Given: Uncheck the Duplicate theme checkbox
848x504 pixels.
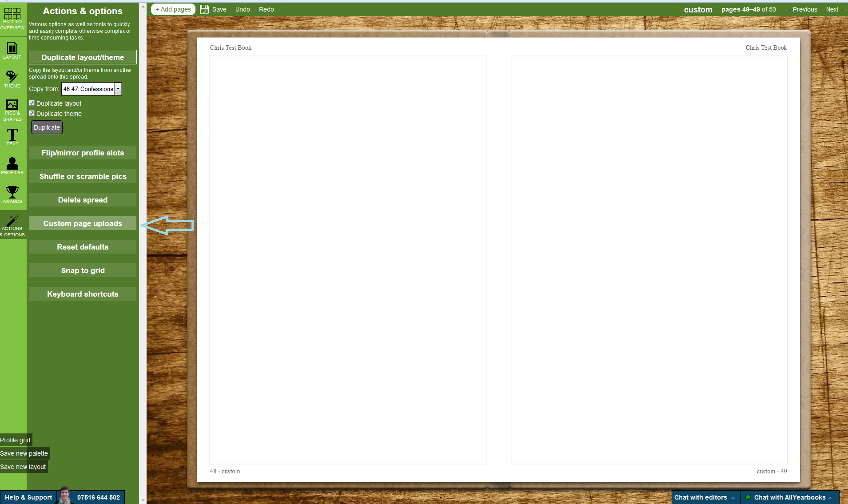Looking at the screenshot, I should click(32, 113).
